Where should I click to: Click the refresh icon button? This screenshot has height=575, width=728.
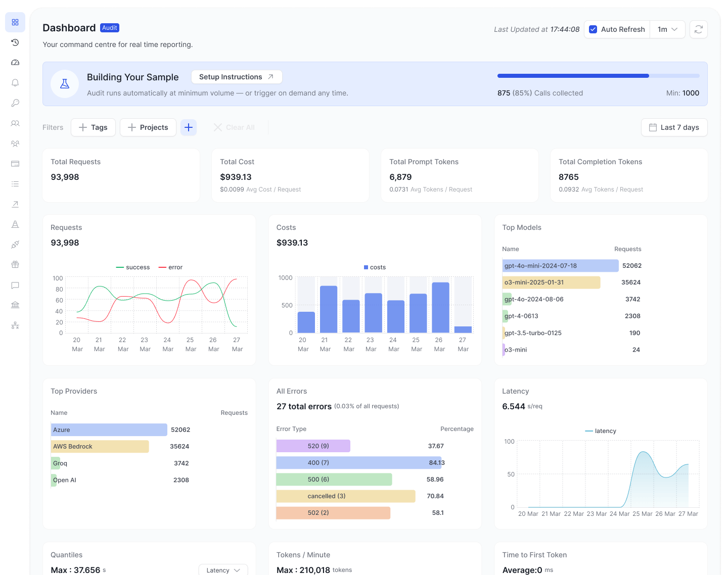point(698,29)
